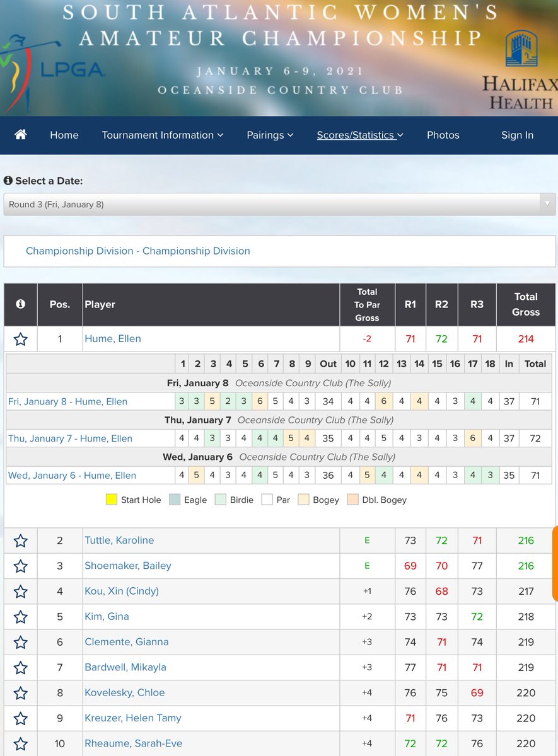Select the Photos menu item
Viewport: 558px width, 756px height.
tap(443, 135)
